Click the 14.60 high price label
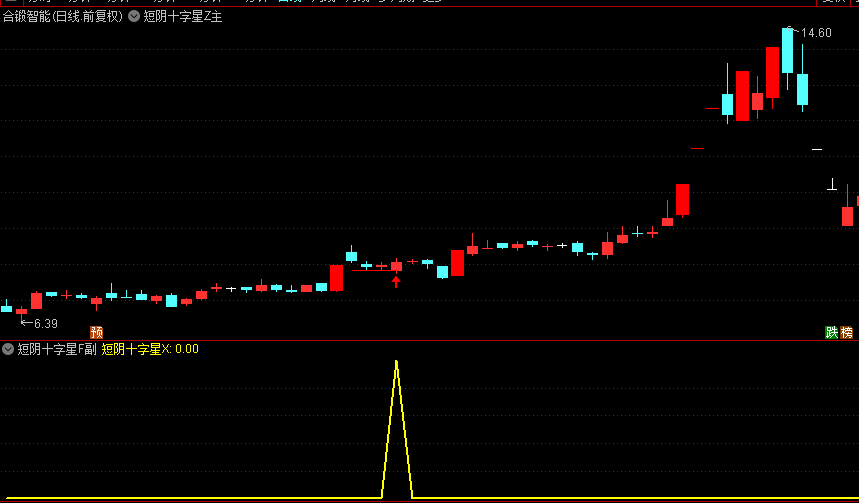 point(815,33)
